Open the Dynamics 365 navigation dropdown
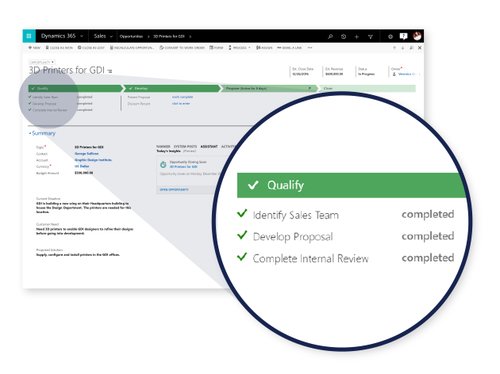 tap(81, 36)
